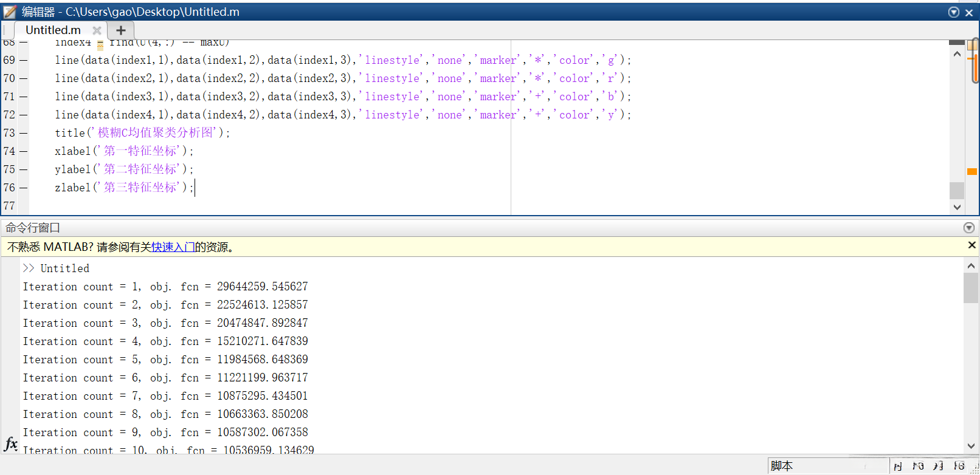Click the Iteration count = 5 output line
Image resolution: width=980 pixels, height=475 pixels.
tap(165, 360)
